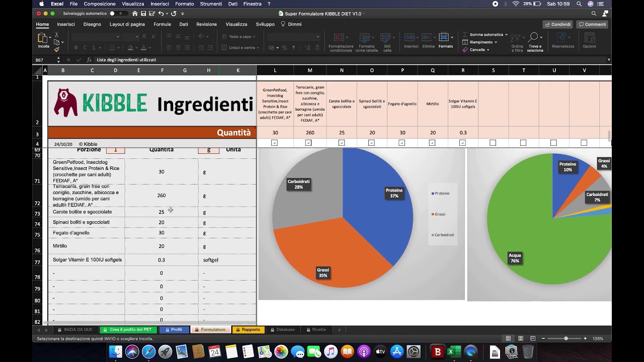
Task: Click the Name Box showing B67
Action: pos(44,60)
